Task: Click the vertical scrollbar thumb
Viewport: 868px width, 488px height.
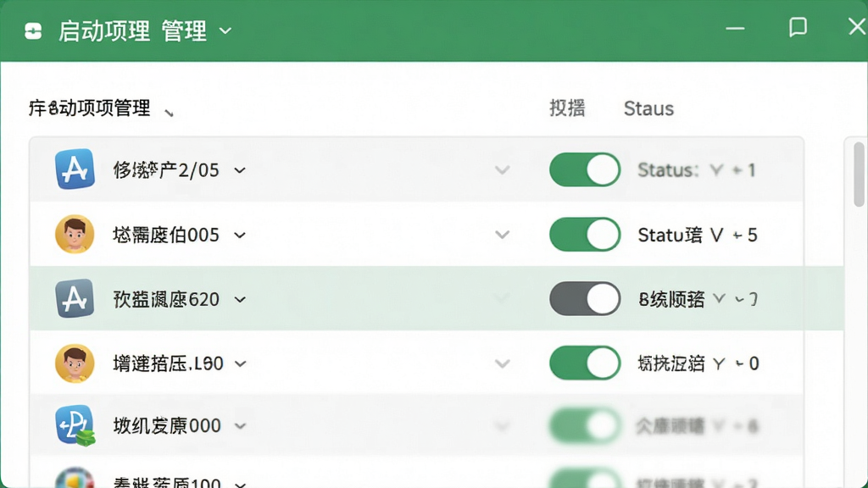Action: 859,174
